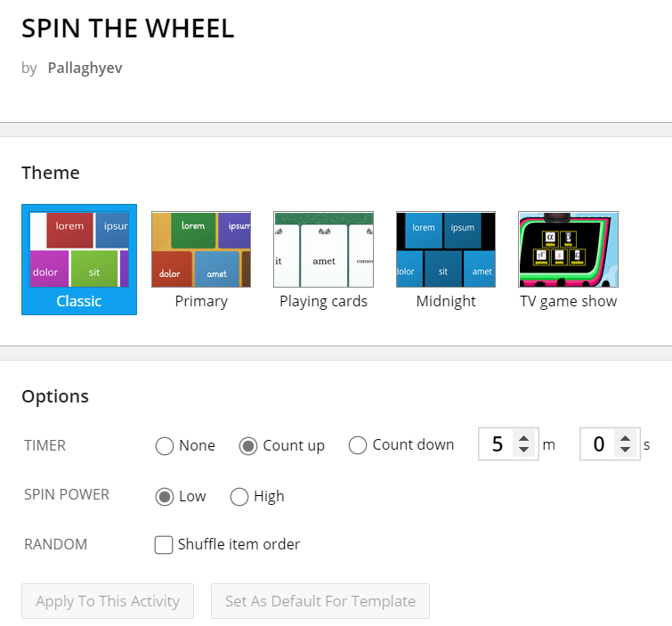Choose the Primary theme
Screen dimensions: 672x626
click(x=201, y=259)
